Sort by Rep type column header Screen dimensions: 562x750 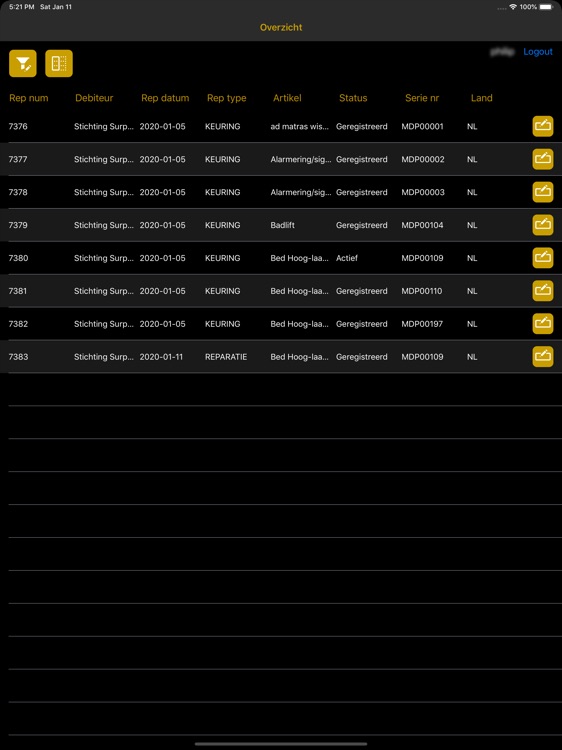coord(227,98)
